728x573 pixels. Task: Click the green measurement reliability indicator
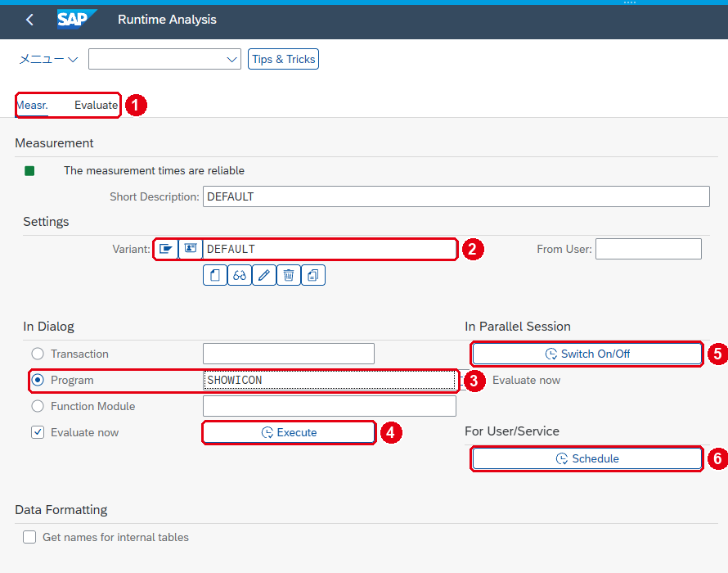tap(29, 171)
